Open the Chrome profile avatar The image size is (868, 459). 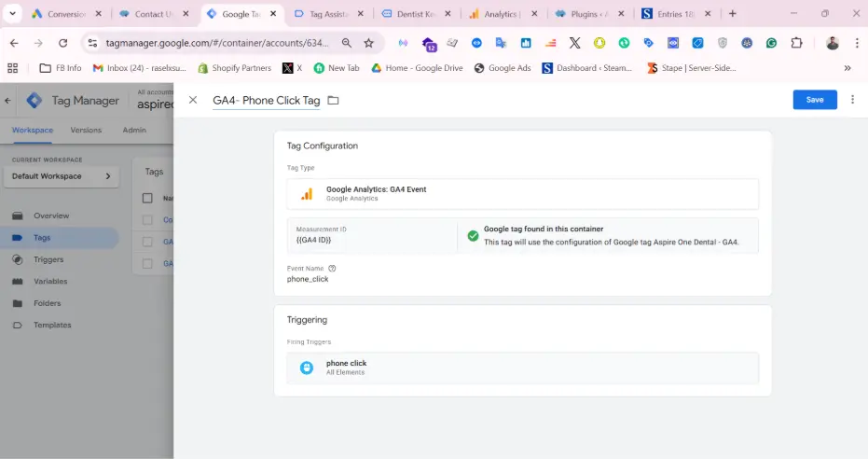(832, 43)
